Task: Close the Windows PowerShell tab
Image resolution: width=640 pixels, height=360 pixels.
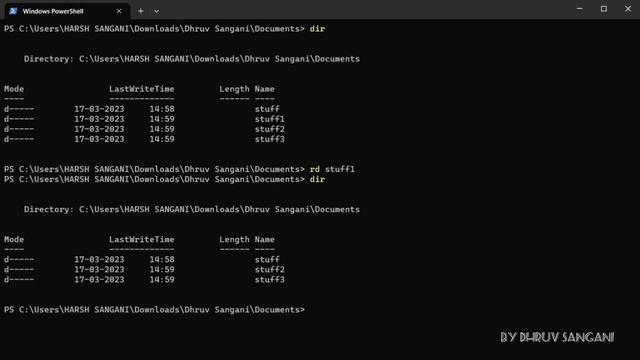Action: 119,11
